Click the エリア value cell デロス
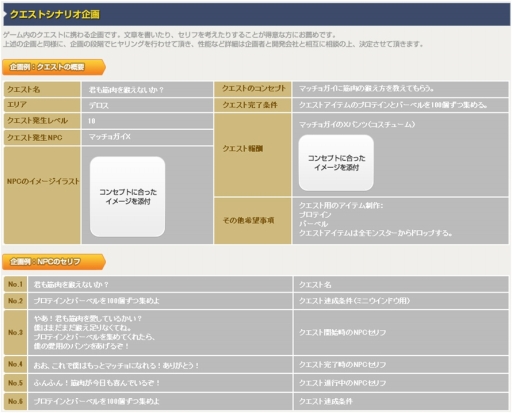Screen dimensions: 512x413 (x=147, y=105)
